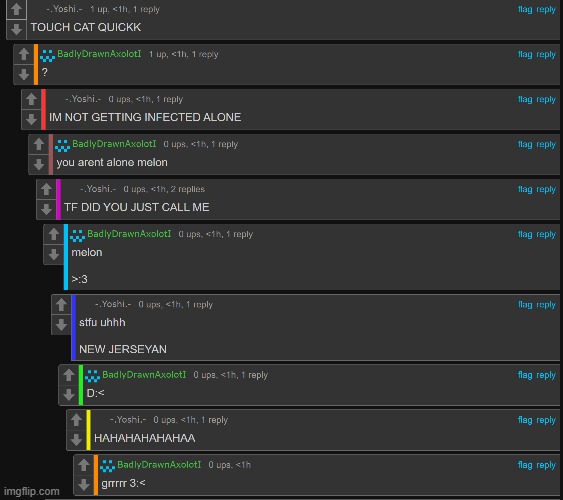Upvote the 'stfu uhhh NEW JERSEYAN' comment
Viewport: 563px width, 500px height.
(x=61, y=305)
